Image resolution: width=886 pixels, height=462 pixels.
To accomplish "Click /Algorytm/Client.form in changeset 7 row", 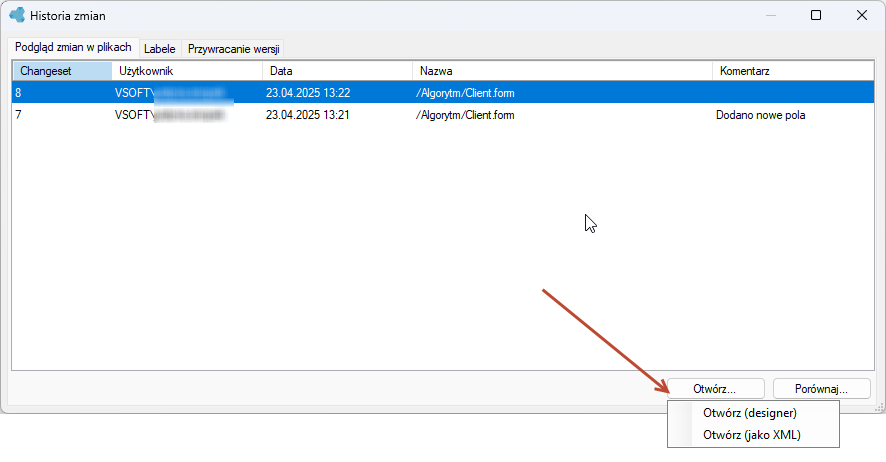I will 465,115.
